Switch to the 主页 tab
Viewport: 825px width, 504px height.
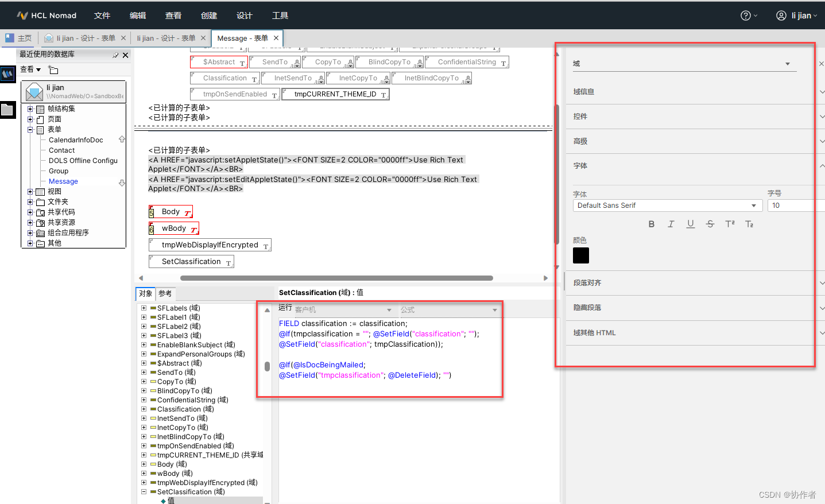pyautogui.click(x=18, y=38)
